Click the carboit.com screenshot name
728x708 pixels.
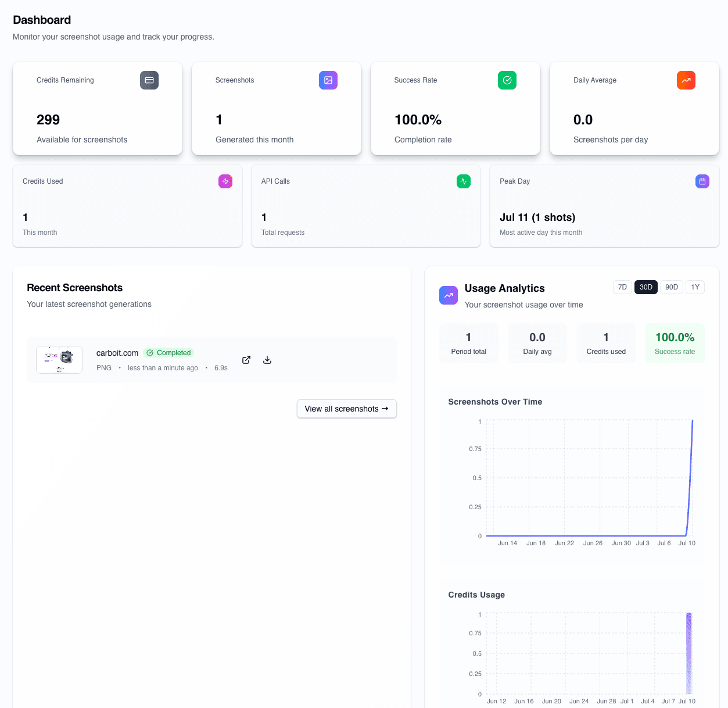pyautogui.click(x=117, y=353)
